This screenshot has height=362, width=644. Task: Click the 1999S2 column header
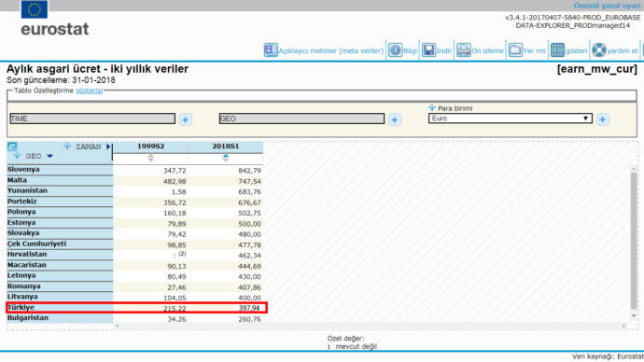pos(150,146)
